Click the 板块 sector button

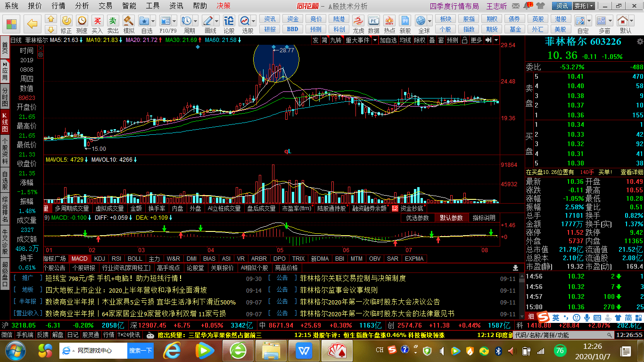point(446,19)
